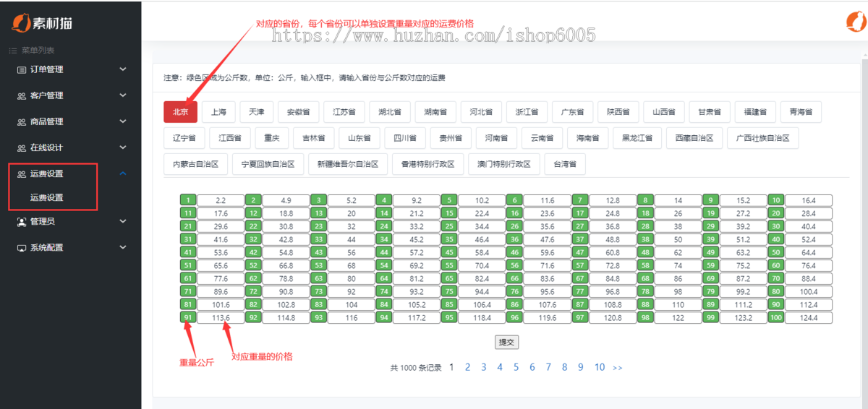The height and width of the screenshot is (409, 868).
Task: Click price field showing 58.4
Action: 482,252
